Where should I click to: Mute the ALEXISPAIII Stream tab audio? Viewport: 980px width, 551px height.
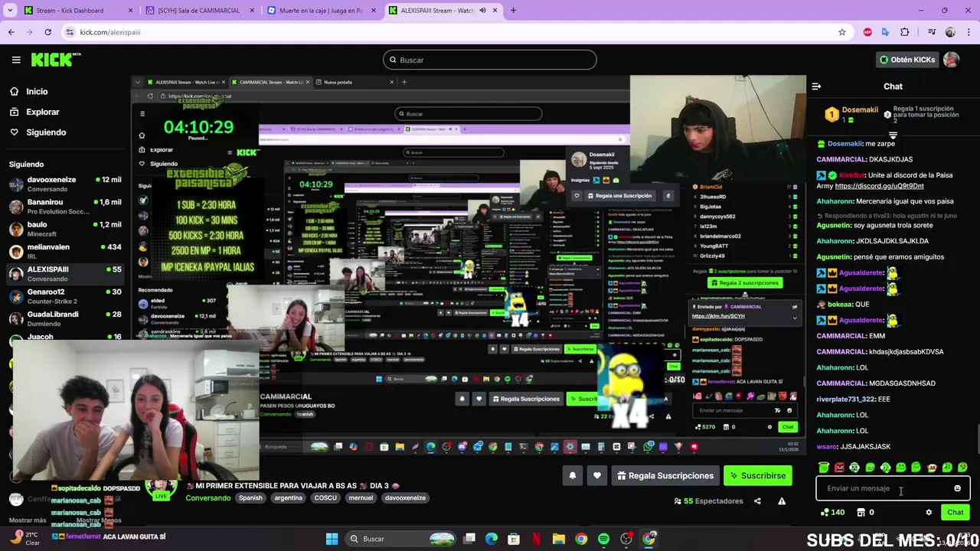pyautogui.click(x=483, y=11)
